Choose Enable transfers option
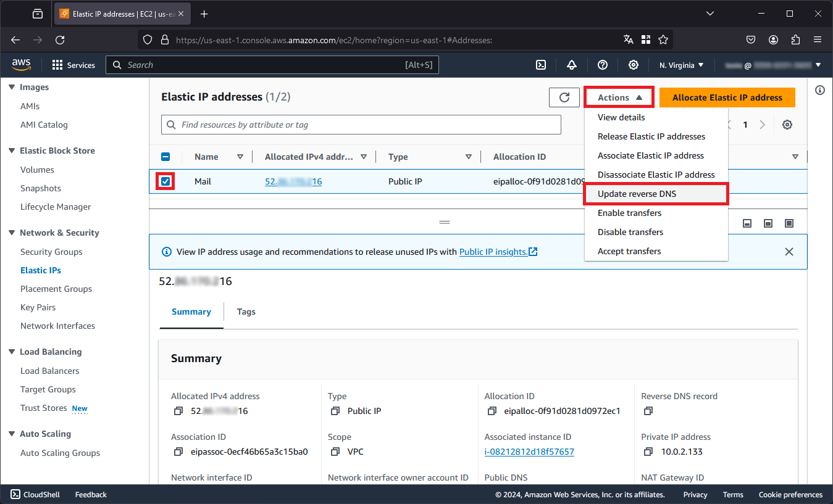833x504 pixels. coord(656,213)
